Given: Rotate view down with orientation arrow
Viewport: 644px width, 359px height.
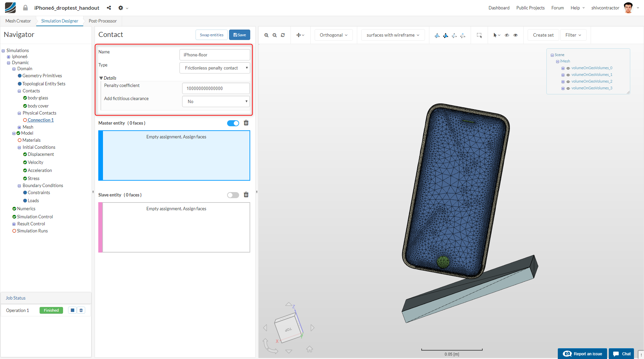Looking at the screenshot, I should [289, 351].
